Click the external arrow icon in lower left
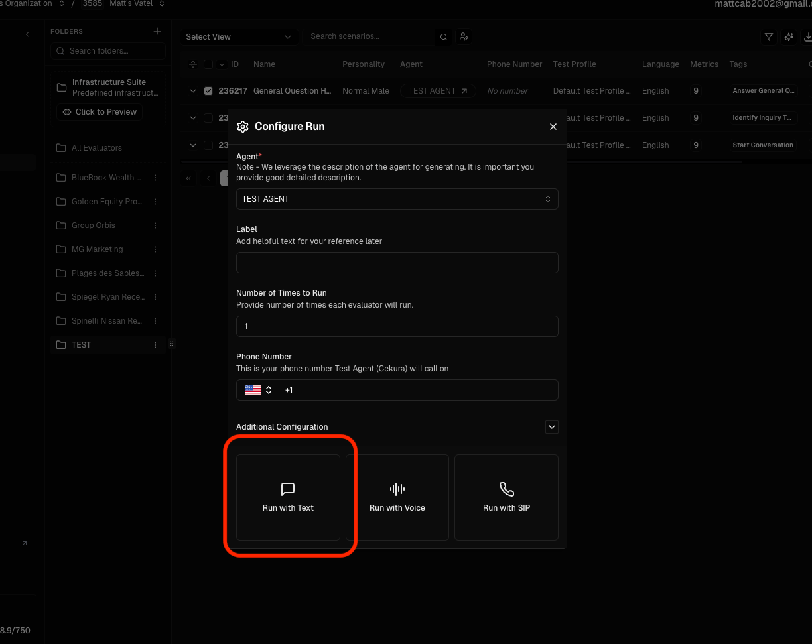The width and height of the screenshot is (812, 644). tap(25, 543)
